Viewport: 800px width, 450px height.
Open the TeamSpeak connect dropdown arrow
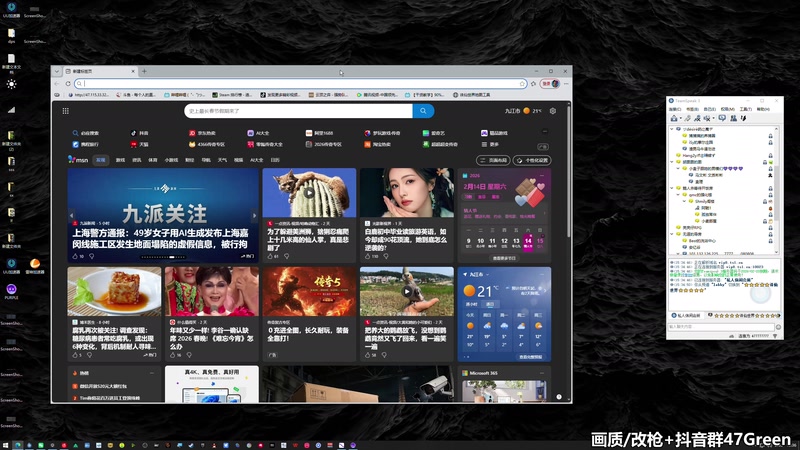click(681, 118)
